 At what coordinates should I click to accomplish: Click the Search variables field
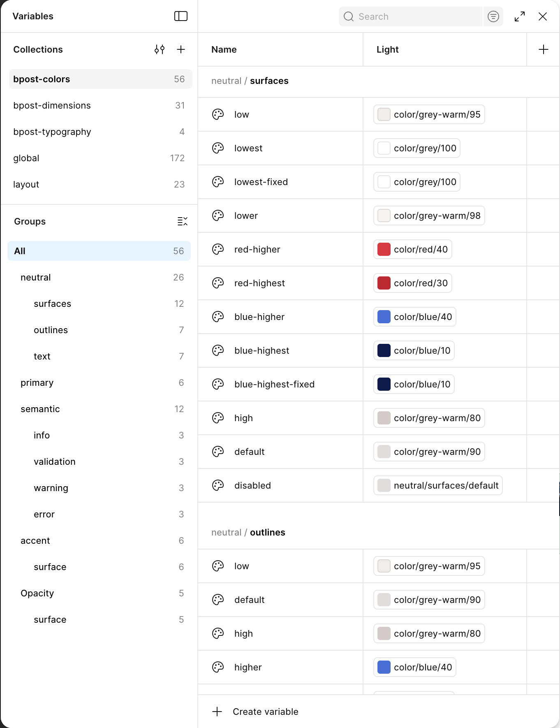tap(410, 16)
